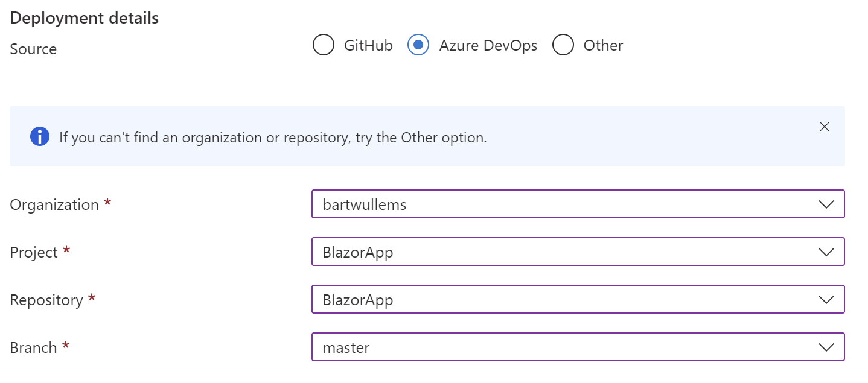The width and height of the screenshot is (868, 383).
Task: Click the Repository field label
Action: pos(46,300)
